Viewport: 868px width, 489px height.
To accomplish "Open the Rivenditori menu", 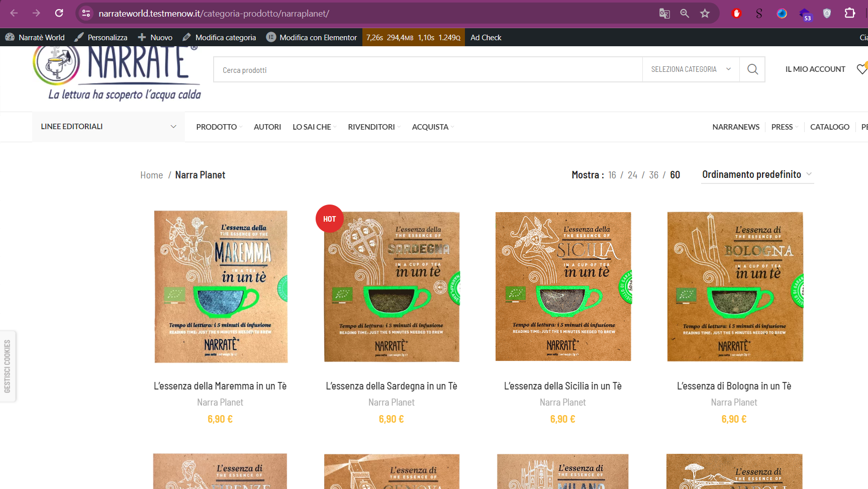I will (x=374, y=127).
